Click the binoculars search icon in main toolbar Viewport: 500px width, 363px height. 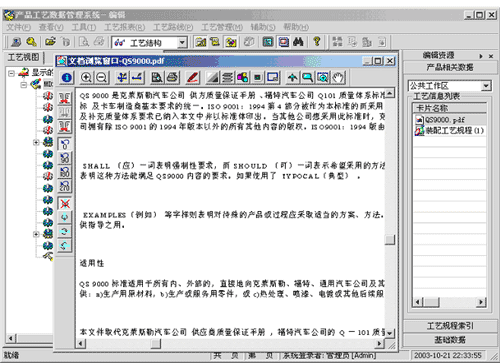[x=298, y=42]
